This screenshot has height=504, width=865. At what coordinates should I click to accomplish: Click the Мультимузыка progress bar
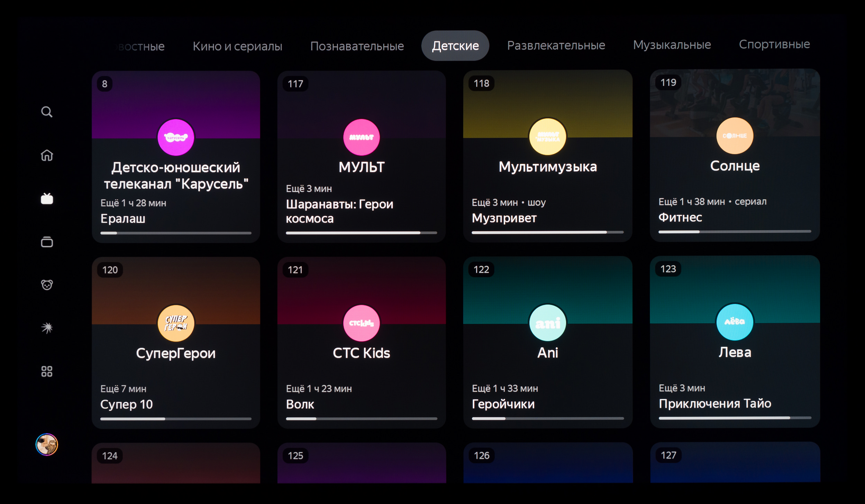point(547,232)
